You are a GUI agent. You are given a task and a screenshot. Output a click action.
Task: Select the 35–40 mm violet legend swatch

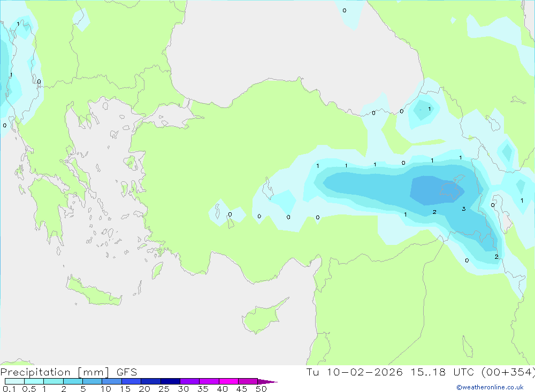click(x=209, y=381)
